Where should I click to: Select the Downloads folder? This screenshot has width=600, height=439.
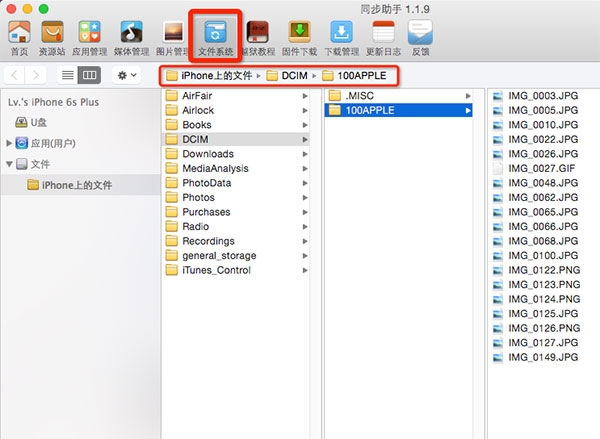pos(207,154)
